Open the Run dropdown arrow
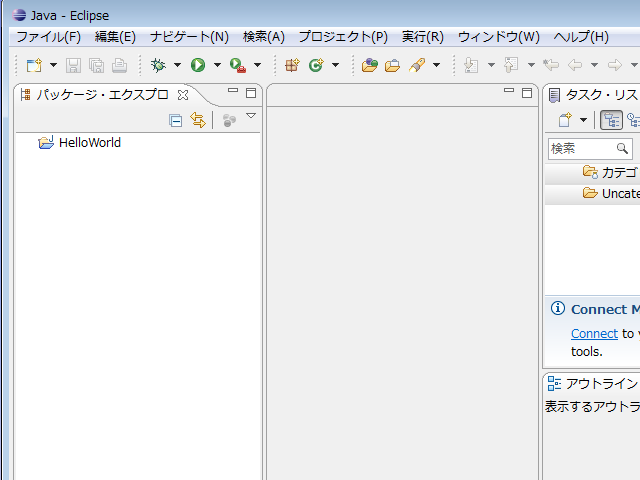The height and width of the screenshot is (480, 640). [217, 65]
